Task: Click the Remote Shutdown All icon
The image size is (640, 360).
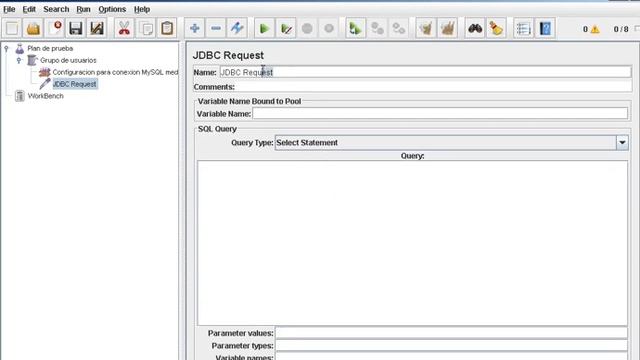Action: click(398, 28)
